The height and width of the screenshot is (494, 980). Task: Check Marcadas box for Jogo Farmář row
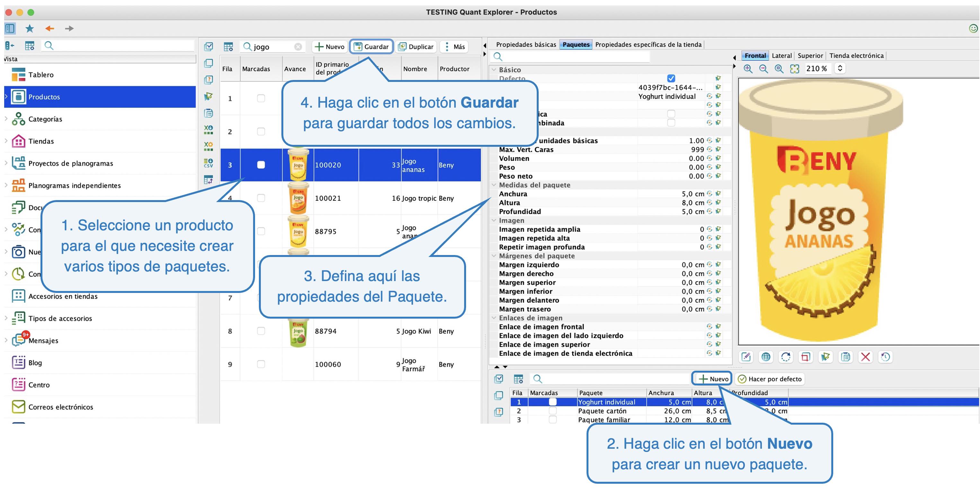[261, 364]
